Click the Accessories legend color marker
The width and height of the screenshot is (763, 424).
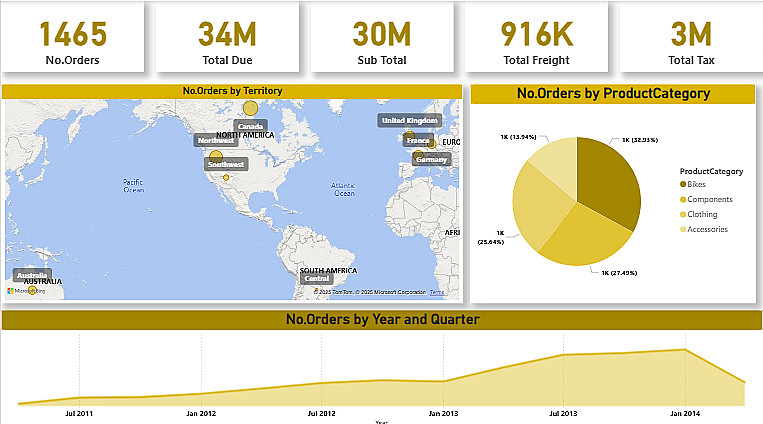(683, 229)
